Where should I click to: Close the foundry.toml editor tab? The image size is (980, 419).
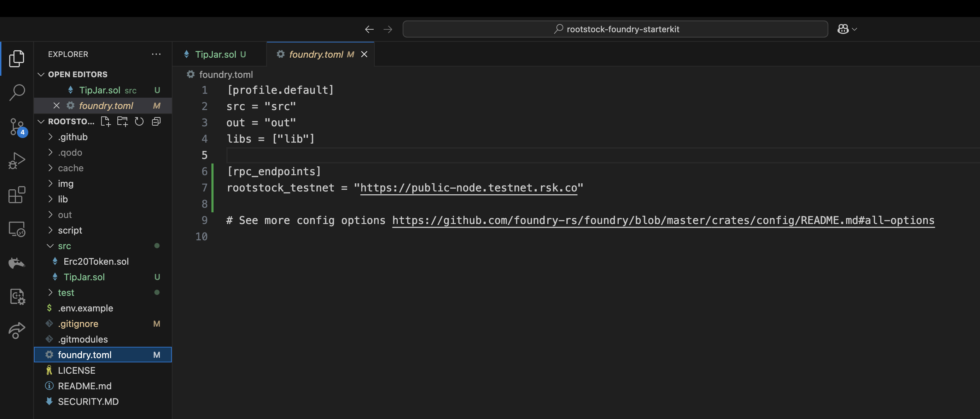point(364,54)
